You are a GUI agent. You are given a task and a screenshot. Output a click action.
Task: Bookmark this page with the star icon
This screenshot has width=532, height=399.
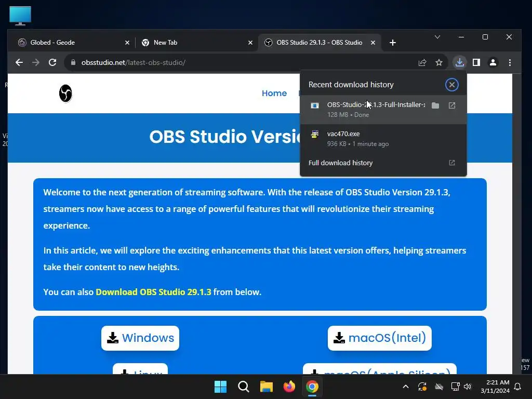coord(439,62)
